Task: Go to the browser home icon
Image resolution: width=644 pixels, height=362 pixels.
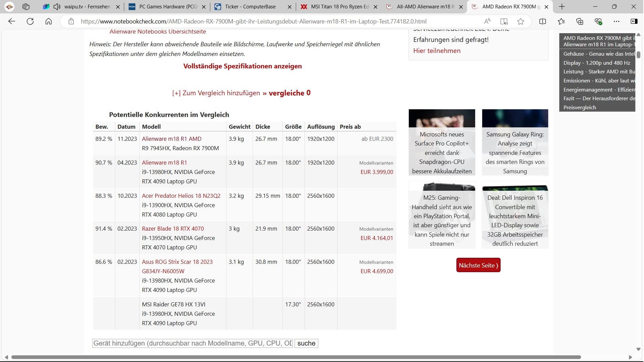Action: point(49,21)
